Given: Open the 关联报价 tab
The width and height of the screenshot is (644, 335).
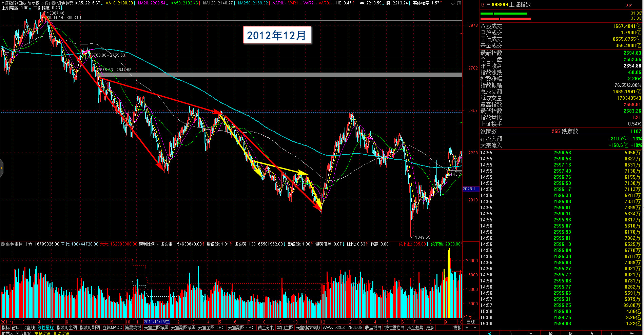Looking at the screenshot, I should tap(23, 333).
